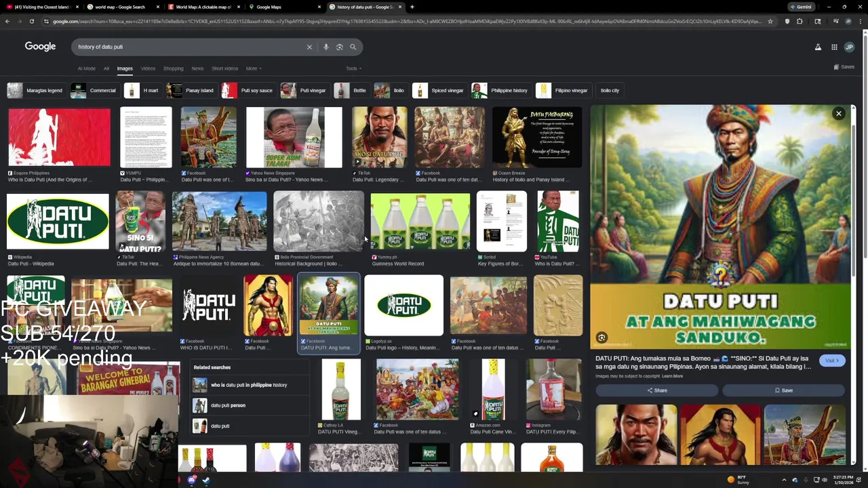
Task: Open the Google apps grid
Action: [x=834, y=47]
